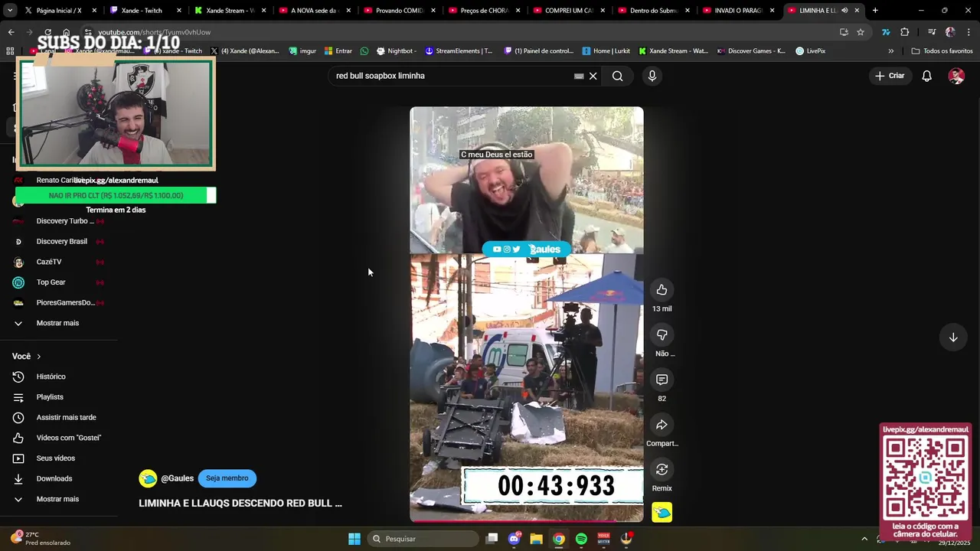This screenshot has width=980, height=551.
Task: Open PioresGamersDo channel subscription
Action: click(x=65, y=303)
